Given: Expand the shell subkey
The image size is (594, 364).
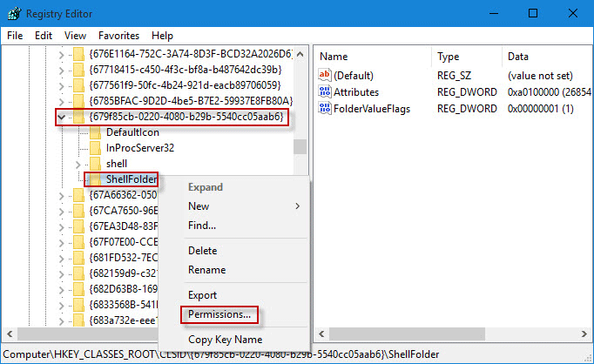Looking at the screenshot, I should [x=78, y=165].
